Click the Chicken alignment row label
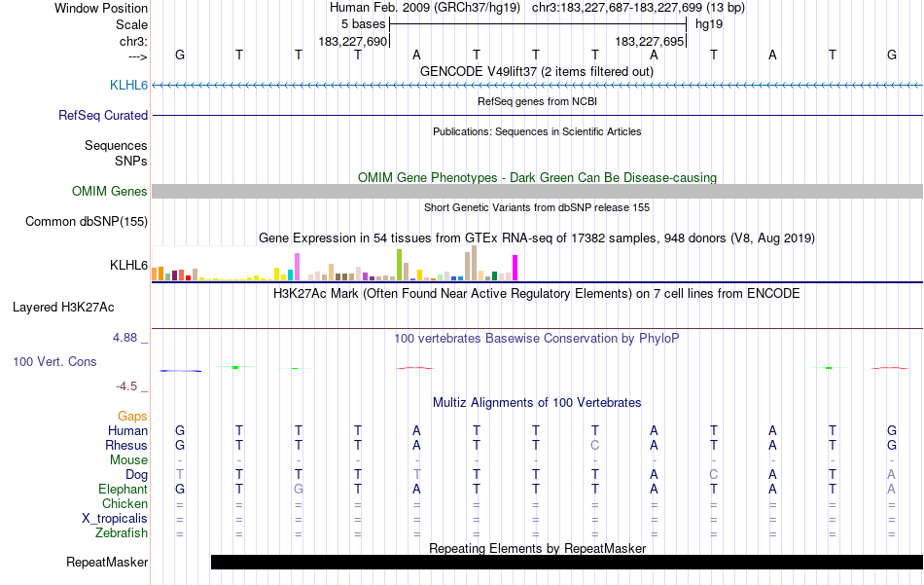 [124, 503]
